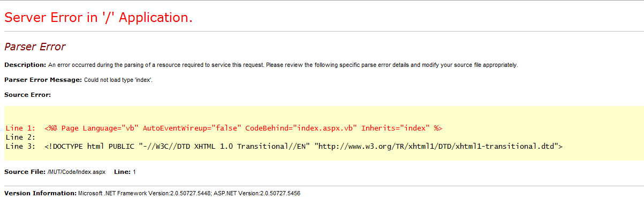Click the 'Description:' label
The image size is (644, 206).
[25, 65]
